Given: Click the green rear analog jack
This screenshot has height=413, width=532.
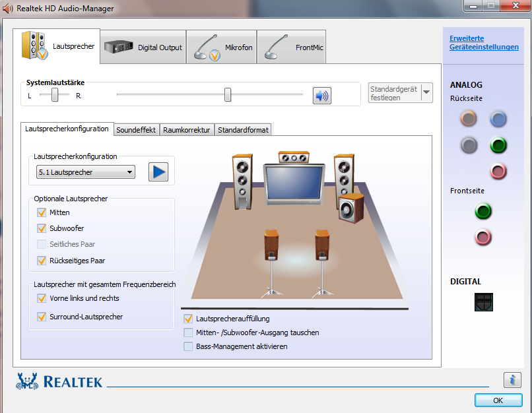Looking at the screenshot, I should 498,145.
